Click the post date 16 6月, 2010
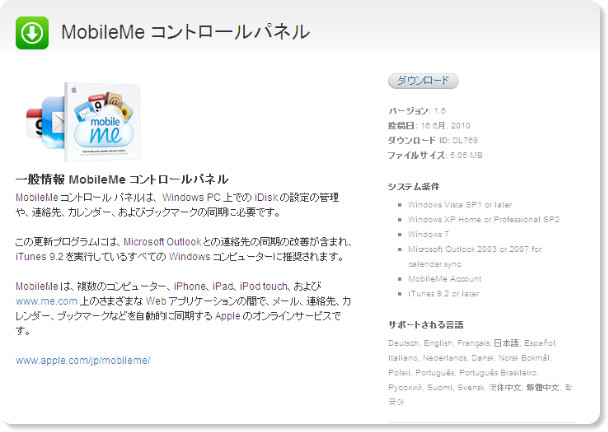608x432 pixels. tap(445, 126)
